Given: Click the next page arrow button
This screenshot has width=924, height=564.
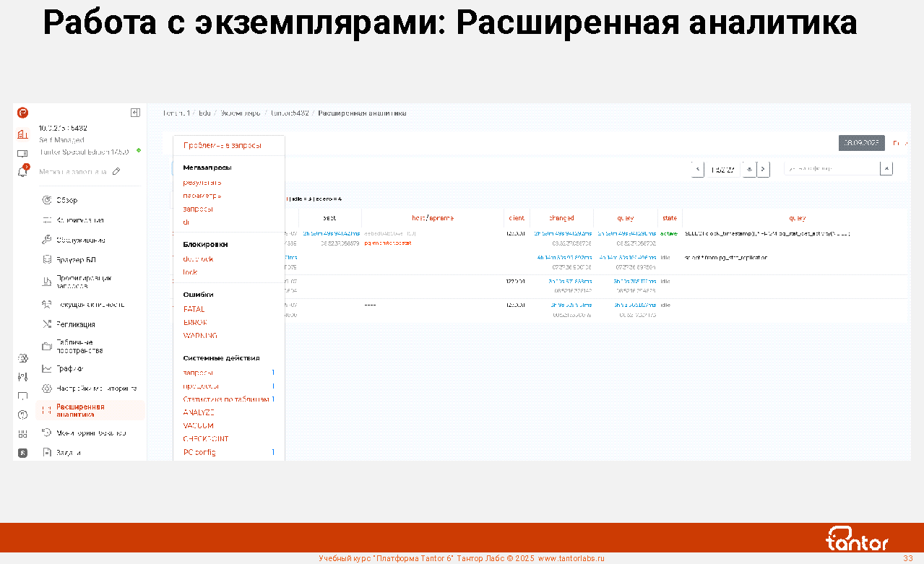Looking at the screenshot, I should pyautogui.click(x=764, y=169).
